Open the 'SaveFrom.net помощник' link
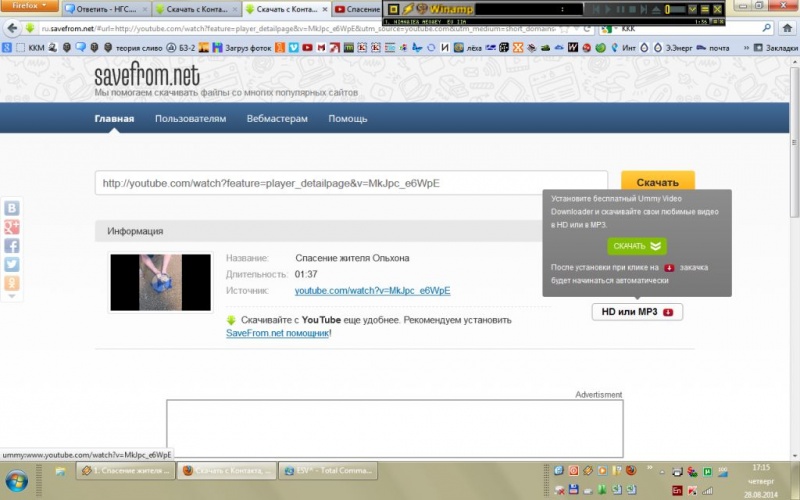This screenshot has height=500, width=800. [x=277, y=332]
